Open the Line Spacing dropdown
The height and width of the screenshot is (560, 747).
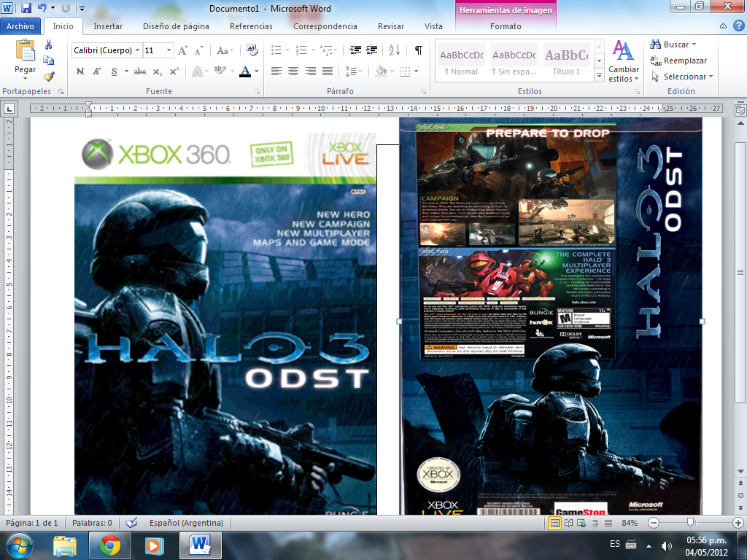click(353, 71)
